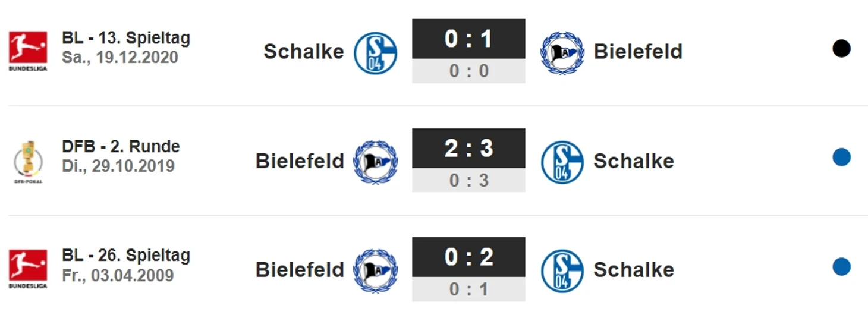This screenshot has height=321, width=868.
Task: Click Schalke crest in 19.12.2020 match
Action: click(x=375, y=52)
